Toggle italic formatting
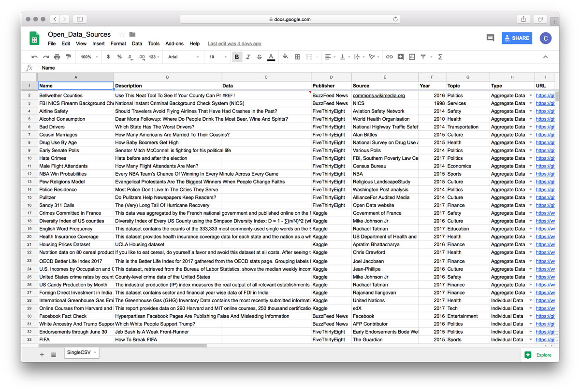 (248, 57)
